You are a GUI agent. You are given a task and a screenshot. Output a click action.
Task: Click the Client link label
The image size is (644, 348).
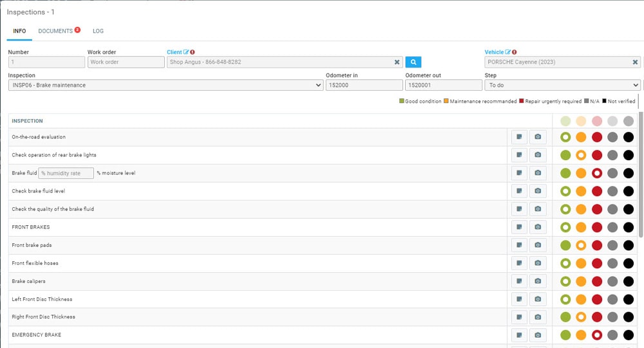coord(174,52)
